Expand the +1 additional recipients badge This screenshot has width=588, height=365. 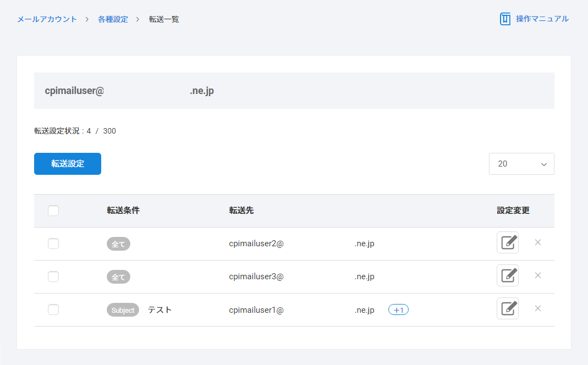(x=398, y=310)
